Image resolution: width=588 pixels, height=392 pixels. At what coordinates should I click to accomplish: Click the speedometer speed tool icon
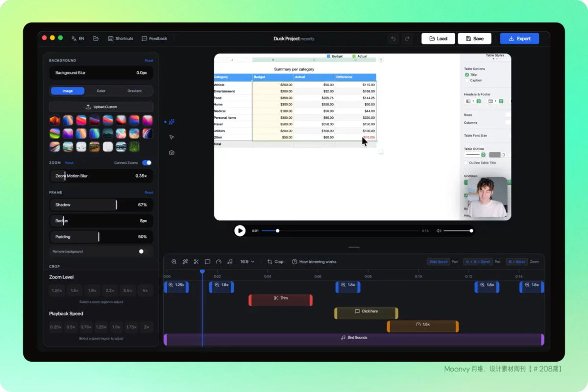click(x=219, y=262)
